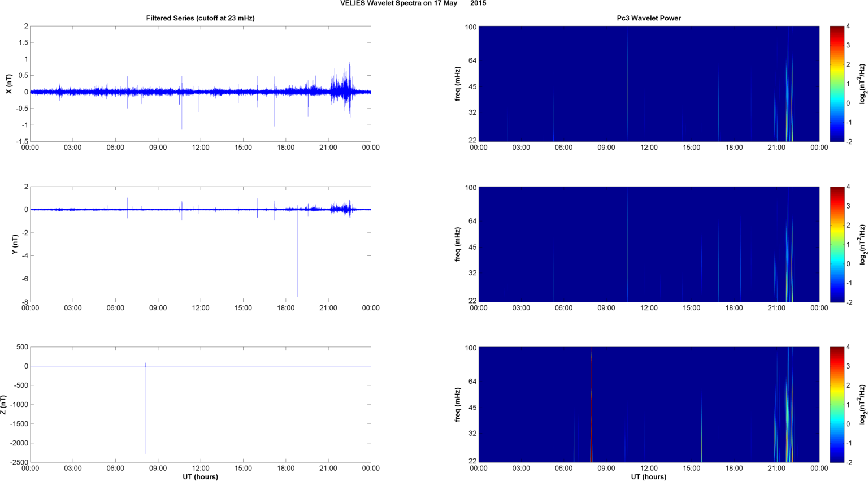Click the "21:00" tick under the top spectrogram
The width and height of the screenshot is (868, 481).
[x=776, y=148]
